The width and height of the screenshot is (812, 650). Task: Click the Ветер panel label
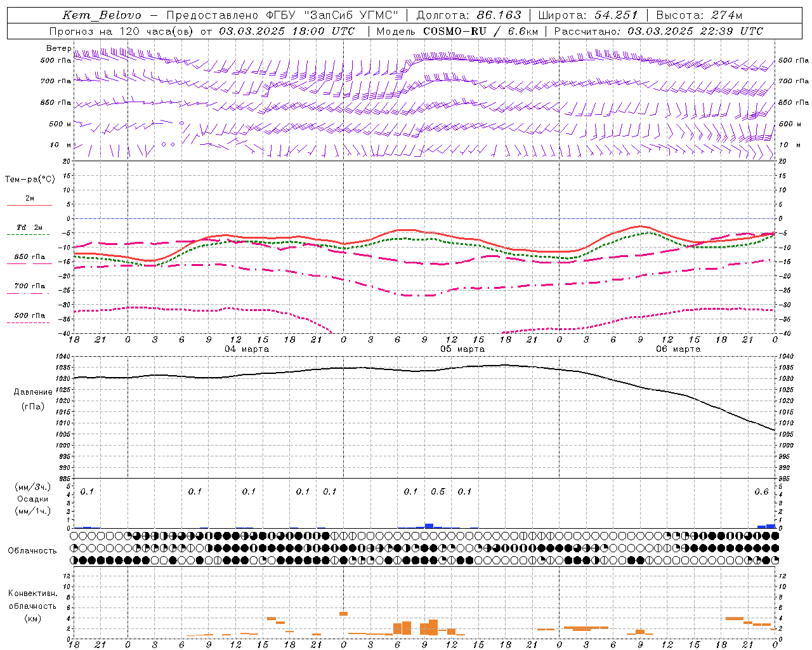[x=58, y=48]
